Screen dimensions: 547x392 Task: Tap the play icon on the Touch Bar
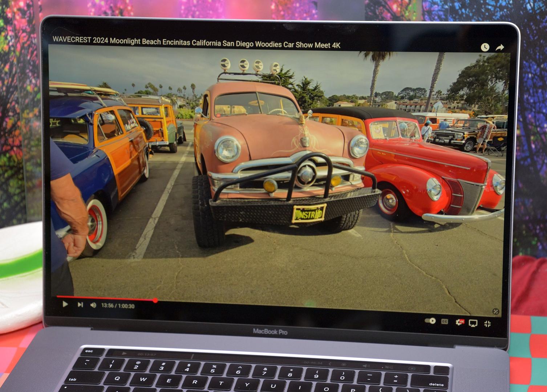[x=124, y=353]
